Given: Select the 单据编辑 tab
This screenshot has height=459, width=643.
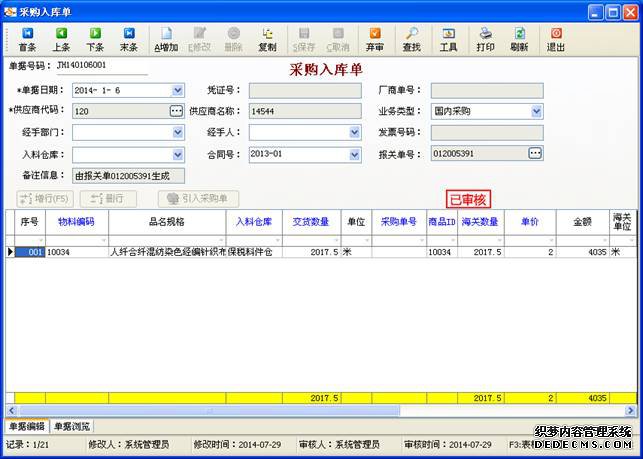Looking at the screenshot, I should coord(26,427).
